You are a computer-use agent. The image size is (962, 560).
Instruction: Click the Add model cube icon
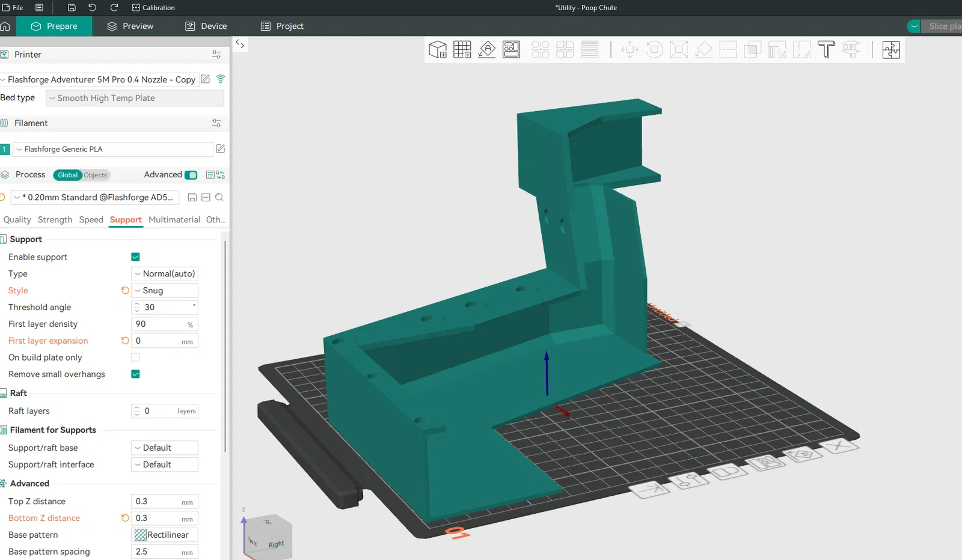tap(438, 49)
